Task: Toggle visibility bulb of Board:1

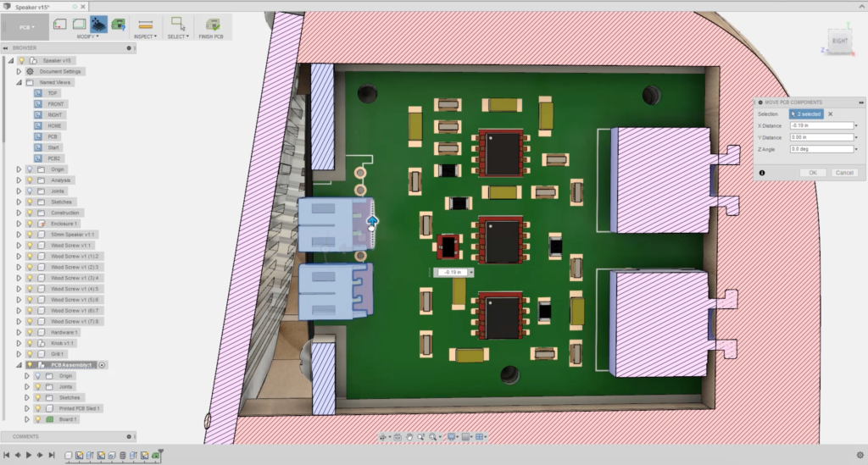Action: [38, 419]
